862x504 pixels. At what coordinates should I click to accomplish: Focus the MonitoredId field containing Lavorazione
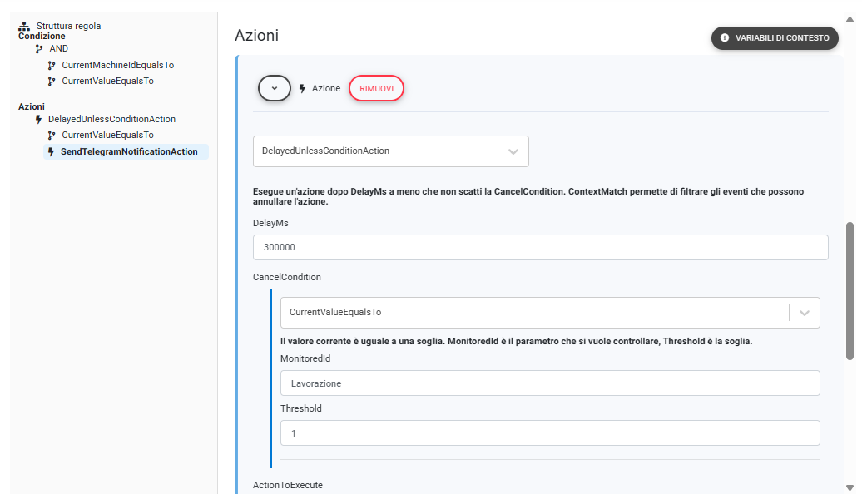tap(550, 383)
